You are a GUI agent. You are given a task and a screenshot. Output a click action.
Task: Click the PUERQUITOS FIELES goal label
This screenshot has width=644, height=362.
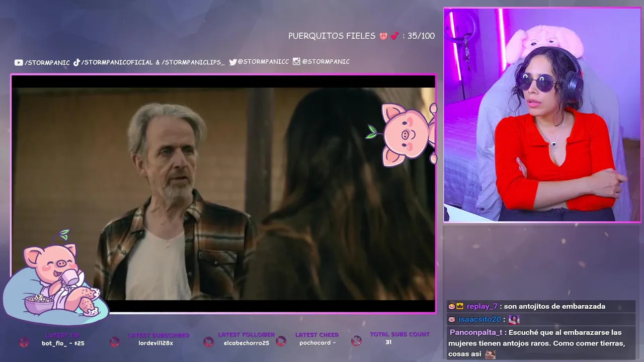point(332,36)
